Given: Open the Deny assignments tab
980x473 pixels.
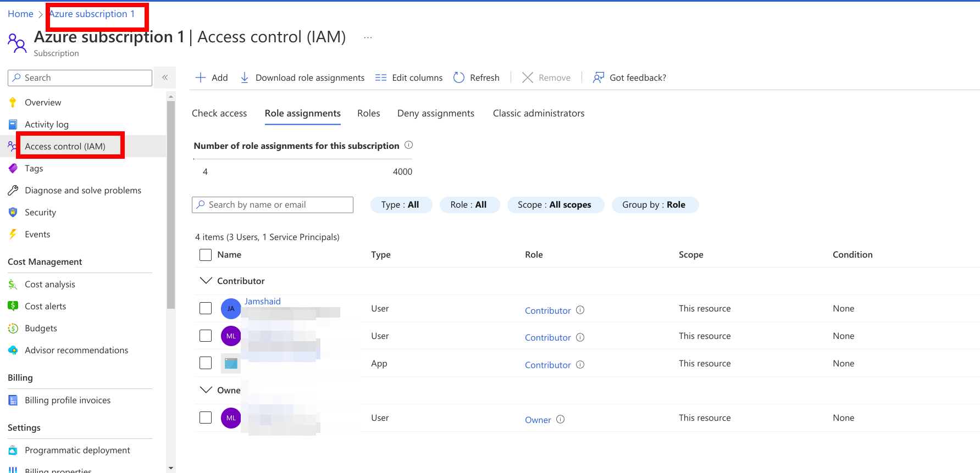Looking at the screenshot, I should (x=436, y=113).
